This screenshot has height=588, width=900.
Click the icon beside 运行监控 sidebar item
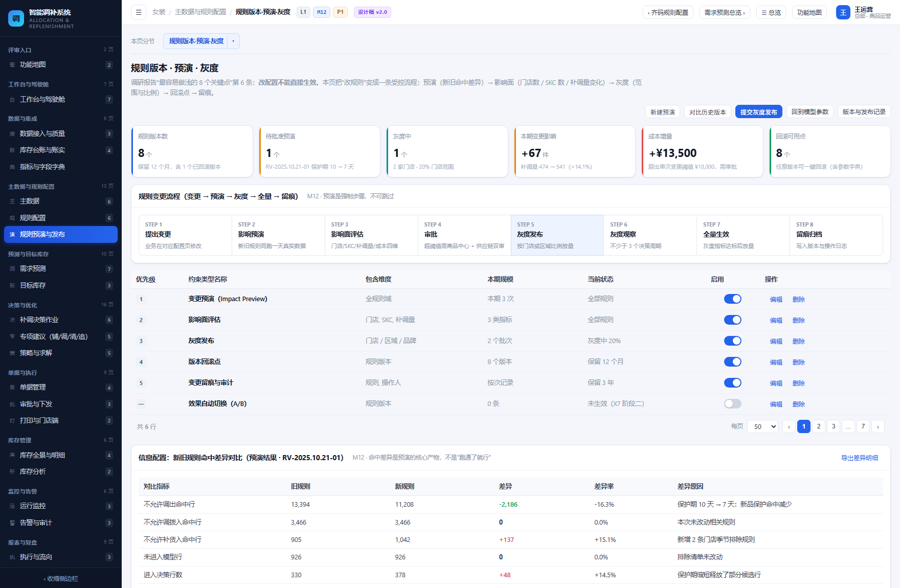[x=12, y=506]
